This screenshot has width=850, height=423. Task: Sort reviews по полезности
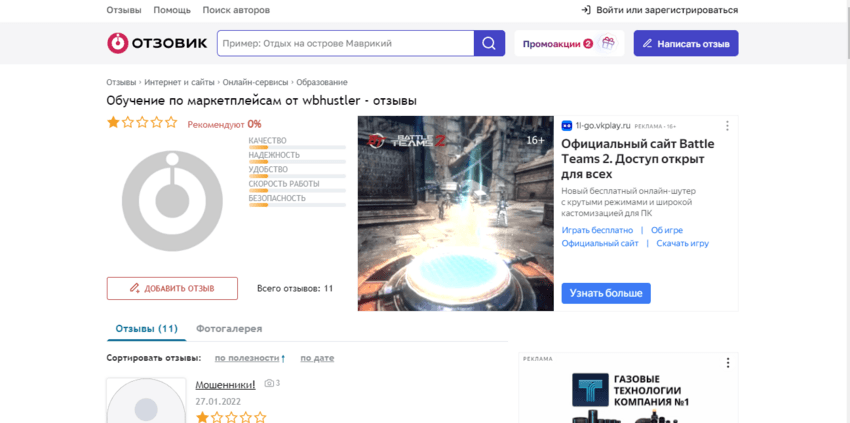247,358
